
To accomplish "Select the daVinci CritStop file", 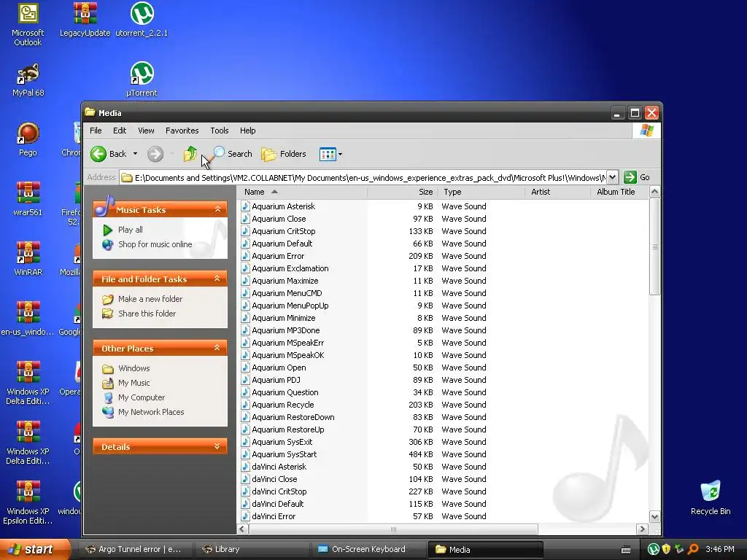I will [x=279, y=491].
